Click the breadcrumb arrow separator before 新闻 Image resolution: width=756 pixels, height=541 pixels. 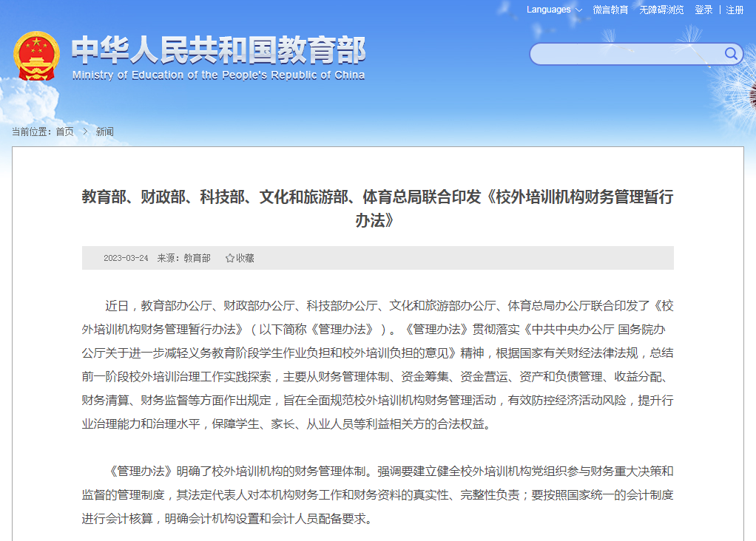pyautogui.click(x=85, y=132)
